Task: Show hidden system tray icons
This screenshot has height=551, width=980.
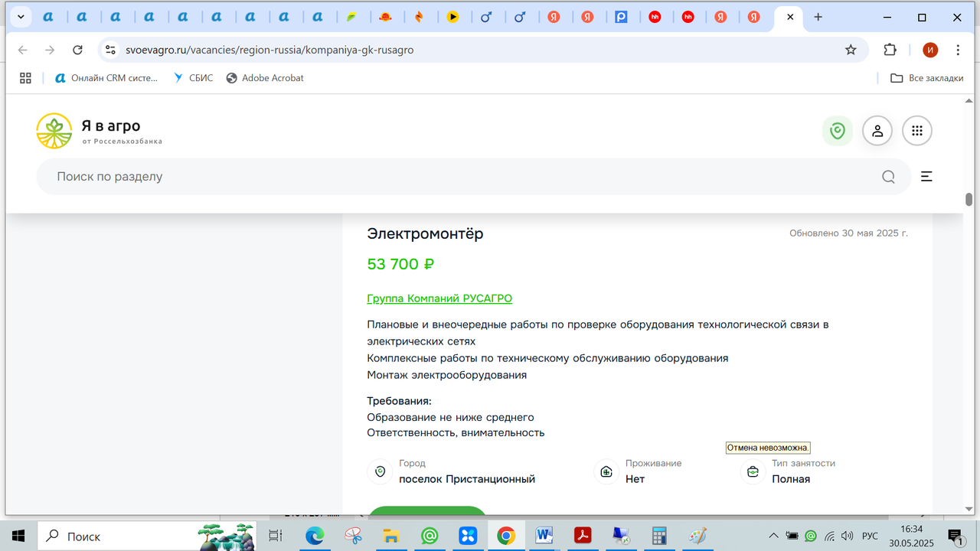Action: tap(774, 536)
